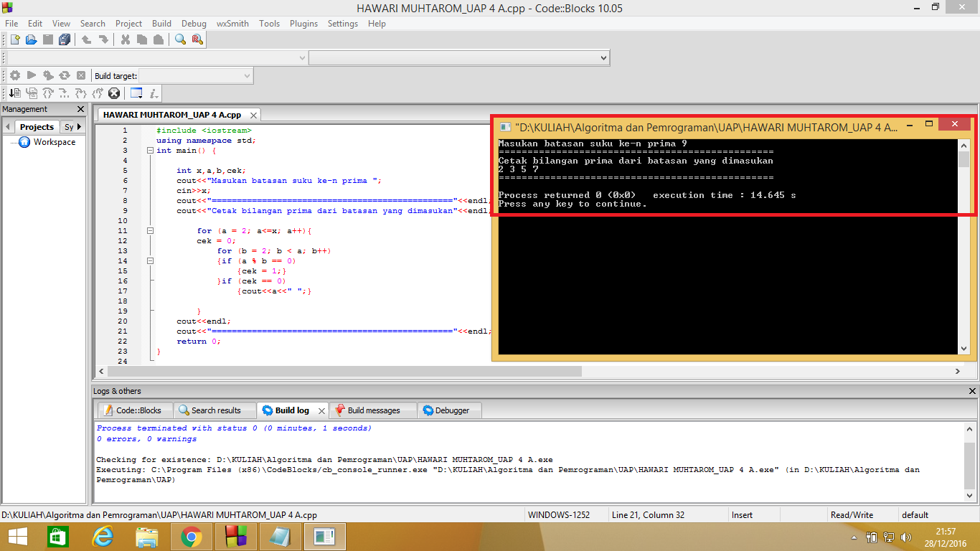Click the Copy icon in the toolbar
Viewport: 980px width, 551px height.
click(141, 39)
